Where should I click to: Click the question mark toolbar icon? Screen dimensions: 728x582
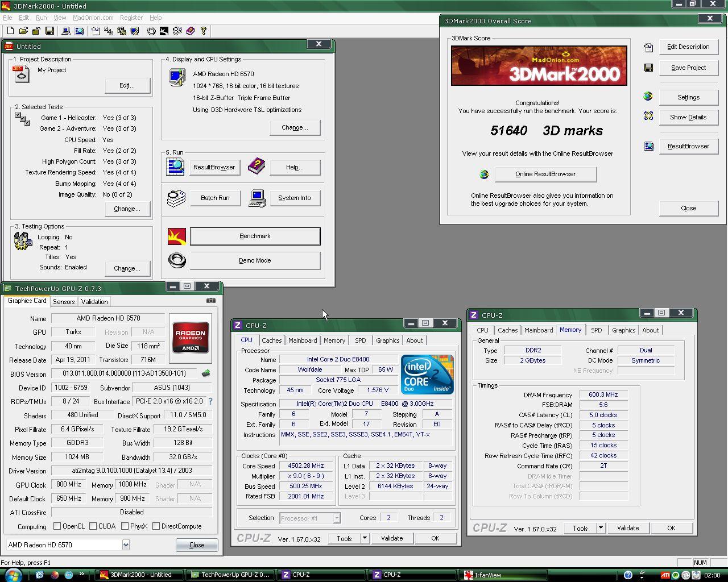203,31
